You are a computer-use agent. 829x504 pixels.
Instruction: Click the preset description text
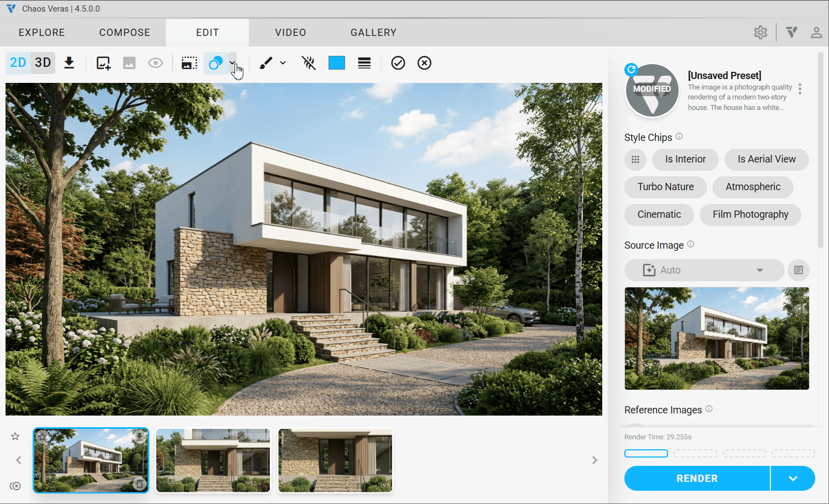point(739,98)
